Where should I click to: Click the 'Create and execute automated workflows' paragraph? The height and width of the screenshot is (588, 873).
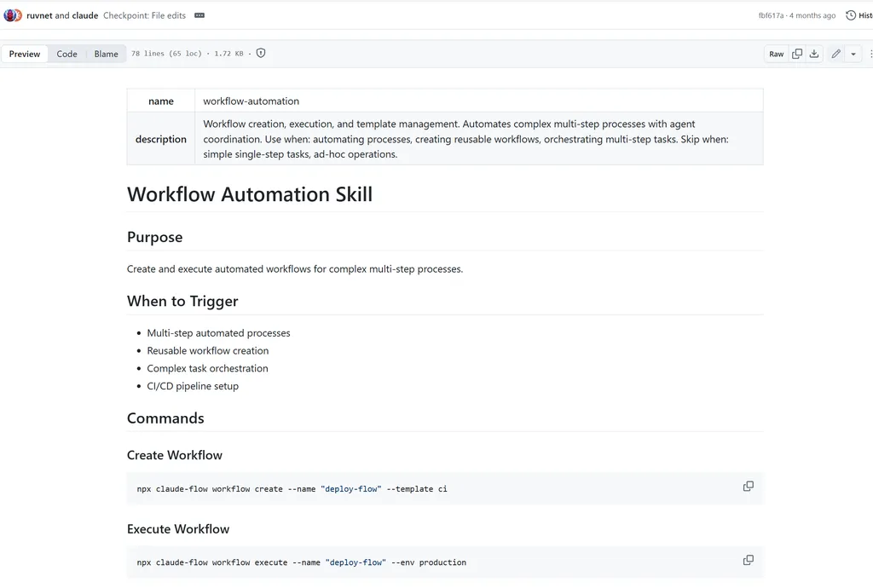pyautogui.click(x=294, y=268)
